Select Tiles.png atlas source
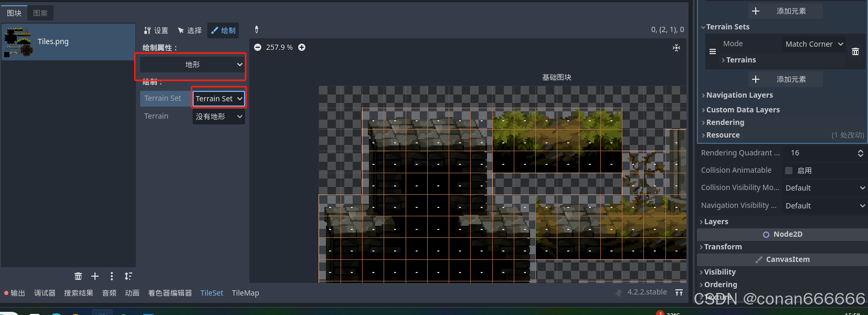The width and height of the screenshot is (868, 315). pyautogui.click(x=68, y=41)
